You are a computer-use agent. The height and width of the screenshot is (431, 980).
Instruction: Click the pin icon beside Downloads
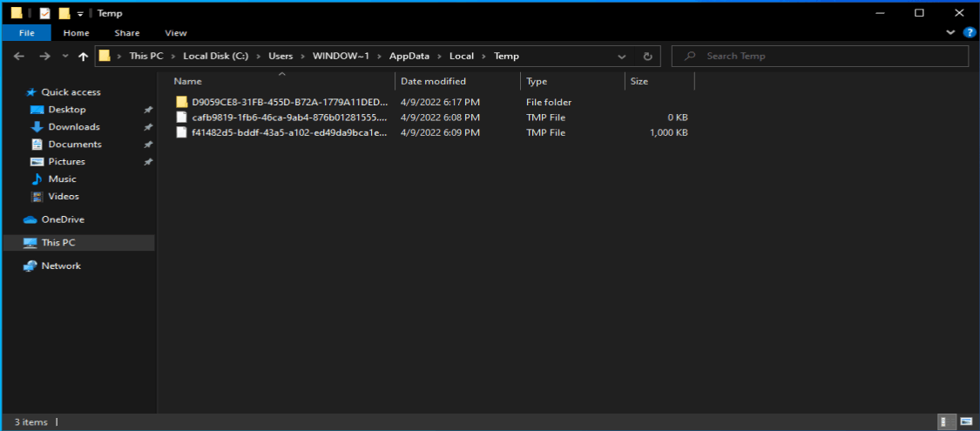pos(147,127)
